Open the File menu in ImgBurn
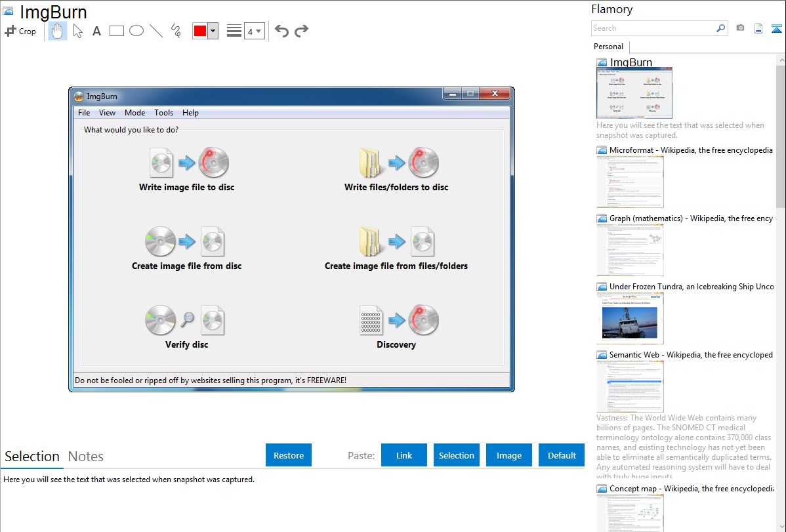786x532 pixels. [84, 112]
